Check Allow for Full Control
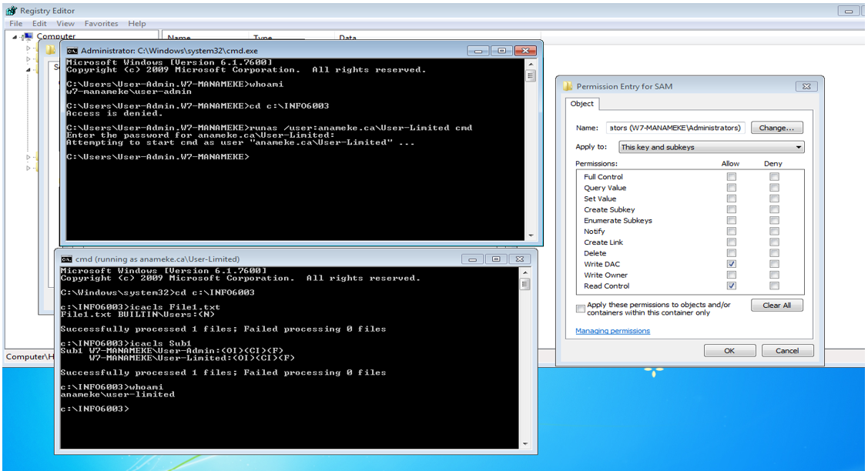Screen dimensions: 868x471 pos(731,176)
